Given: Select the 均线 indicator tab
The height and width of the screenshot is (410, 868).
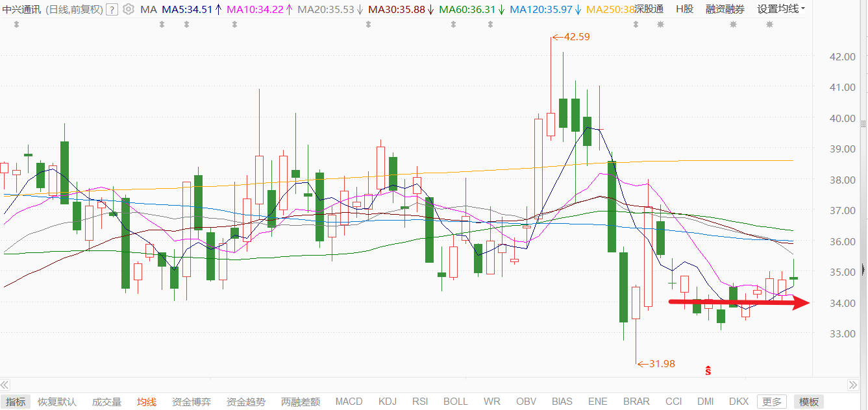Looking at the screenshot, I should pos(147,402).
